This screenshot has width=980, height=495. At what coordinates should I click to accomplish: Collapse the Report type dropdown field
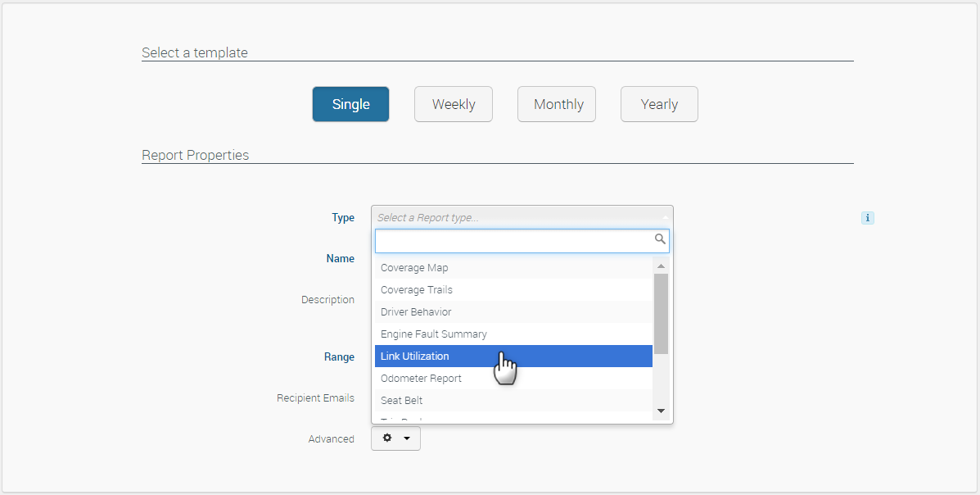[522, 217]
